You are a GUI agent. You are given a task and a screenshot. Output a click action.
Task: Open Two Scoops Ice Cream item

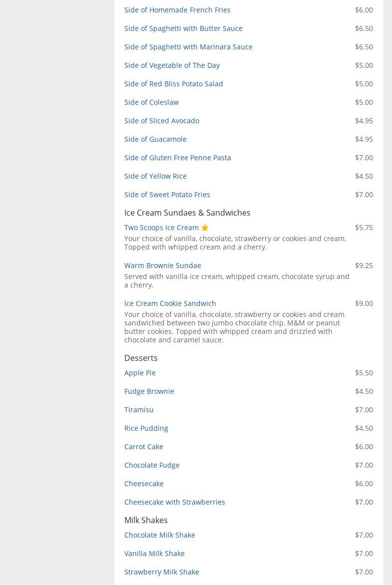click(161, 228)
